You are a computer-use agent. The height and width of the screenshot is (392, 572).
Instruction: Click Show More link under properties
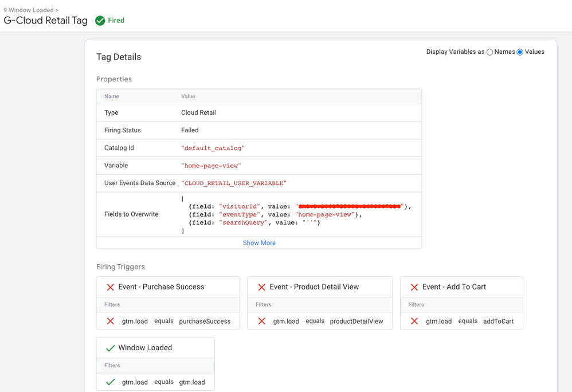259,243
